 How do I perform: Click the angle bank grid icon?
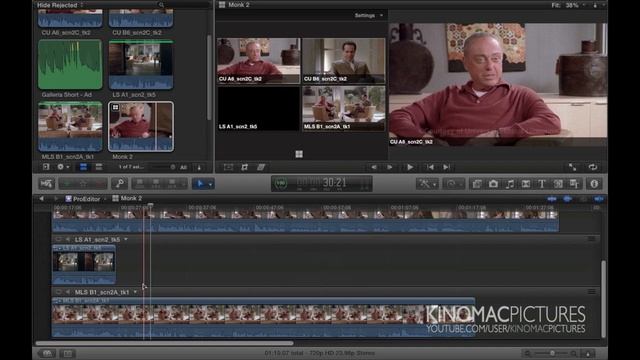pos(299,154)
